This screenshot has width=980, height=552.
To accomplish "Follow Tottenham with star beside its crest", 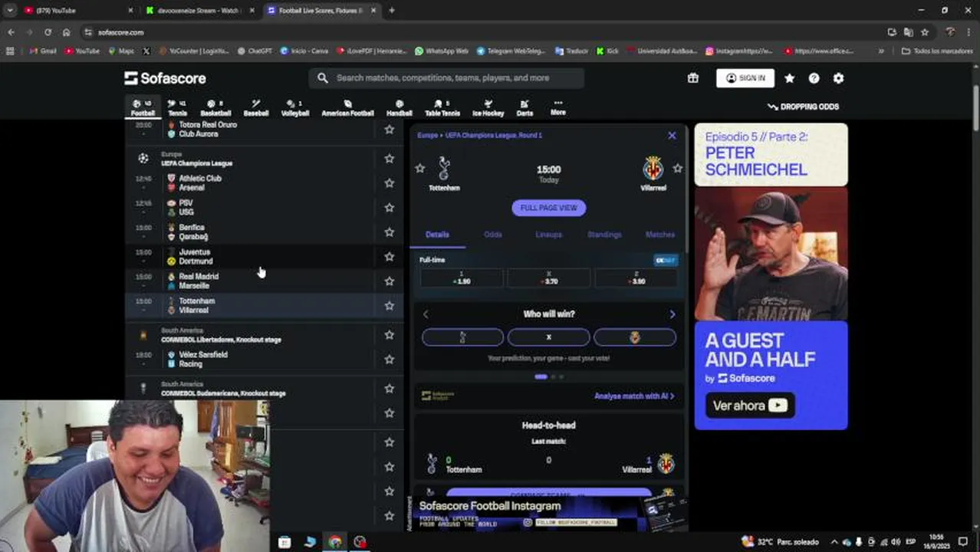I will point(419,168).
